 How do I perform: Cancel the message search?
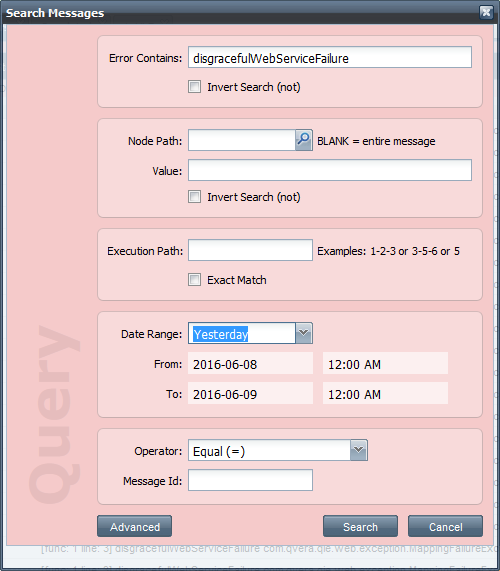click(445, 526)
